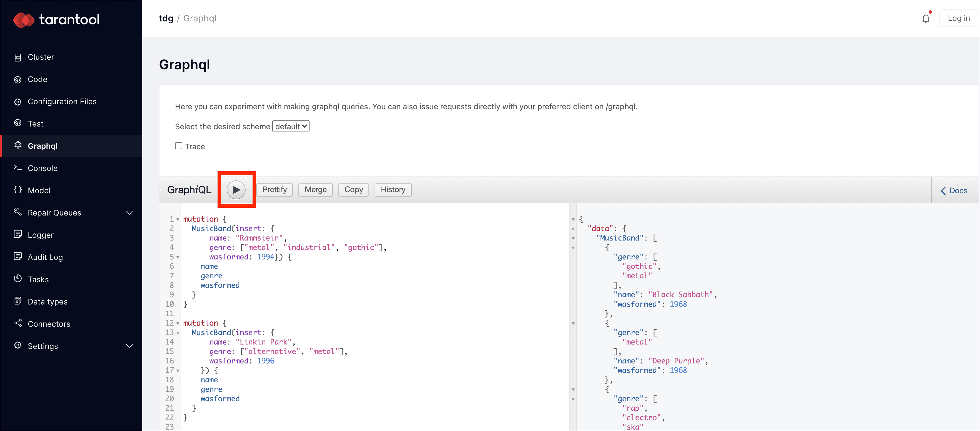The height and width of the screenshot is (431, 980).
Task: Open Test in sidebar
Action: [x=71, y=124]
